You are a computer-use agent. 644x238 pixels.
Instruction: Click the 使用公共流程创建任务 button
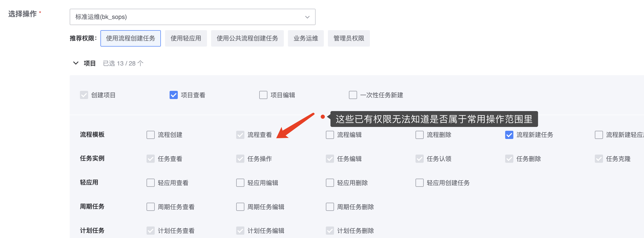(247, 38)
